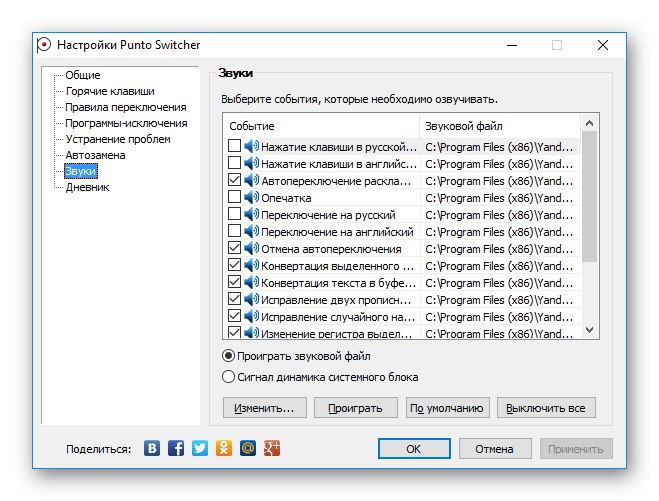Select file path in Отмена автопереключения row
This screenshot has width=659, height=501.
[x=499, y=249]
